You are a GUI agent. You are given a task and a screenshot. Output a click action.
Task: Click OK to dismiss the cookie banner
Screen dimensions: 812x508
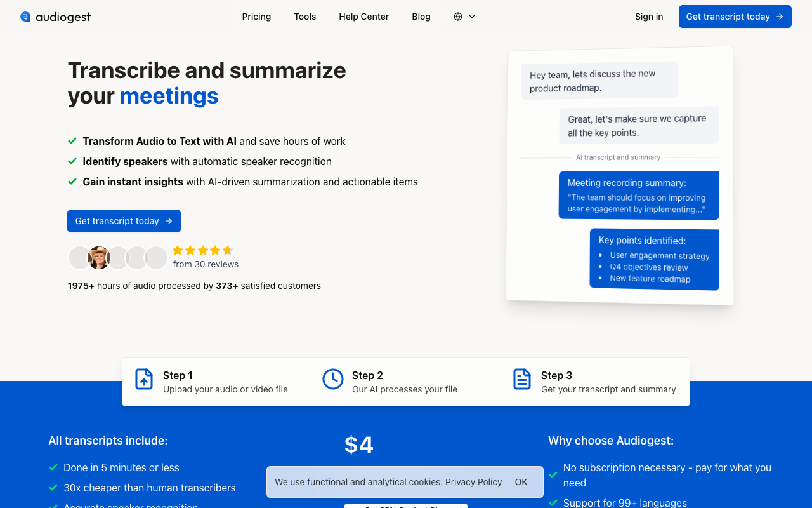tap(521, 482)
